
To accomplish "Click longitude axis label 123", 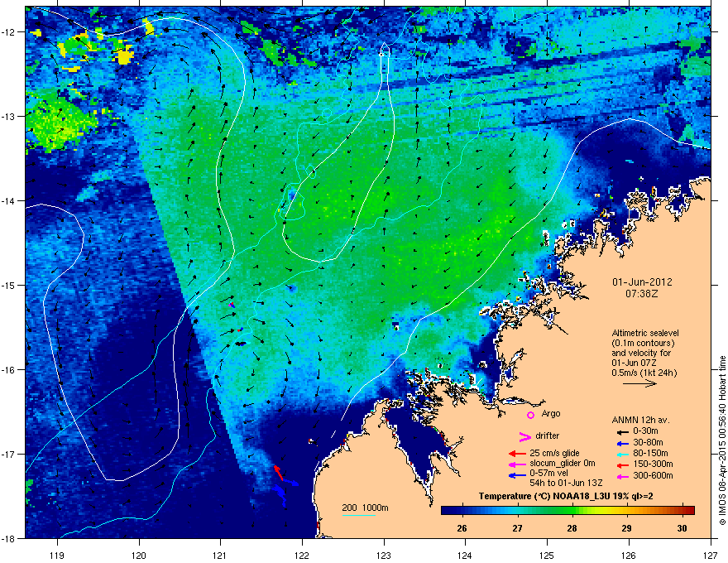I will click(384, 555).
